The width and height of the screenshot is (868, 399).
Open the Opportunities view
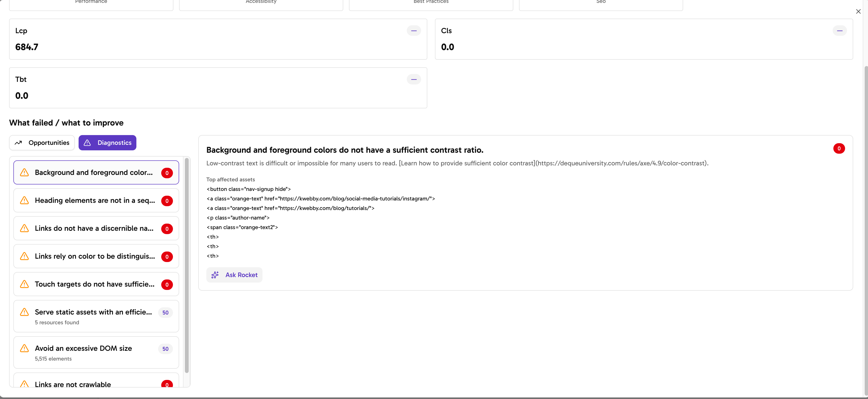(42, 142)
